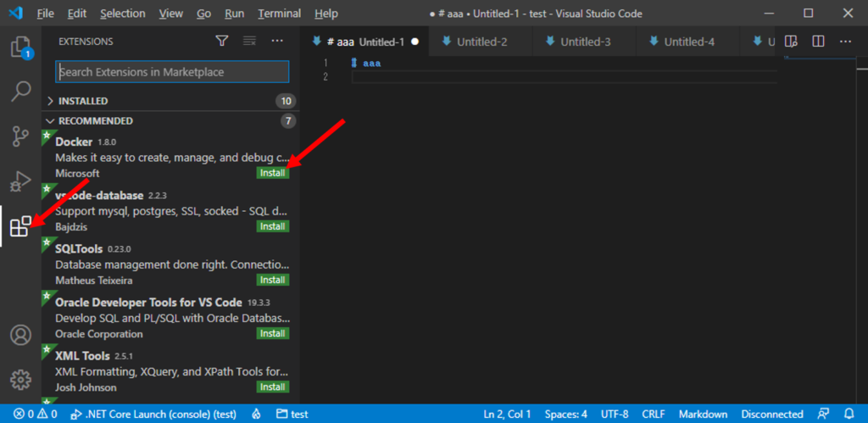This screenshot has height=423, width=868.
Task: Select the Docker extension entry
Action: (x=170, y=157)
